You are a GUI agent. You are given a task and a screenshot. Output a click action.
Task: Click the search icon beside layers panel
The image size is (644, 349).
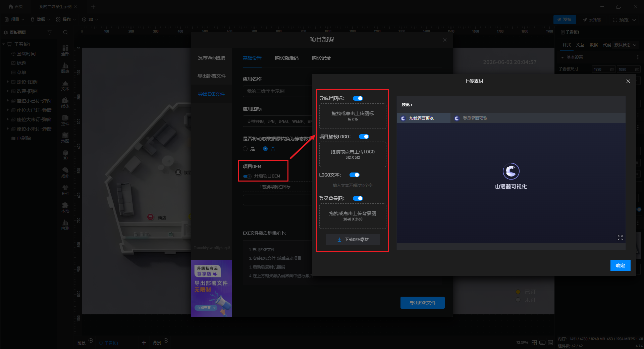[65, 33]
